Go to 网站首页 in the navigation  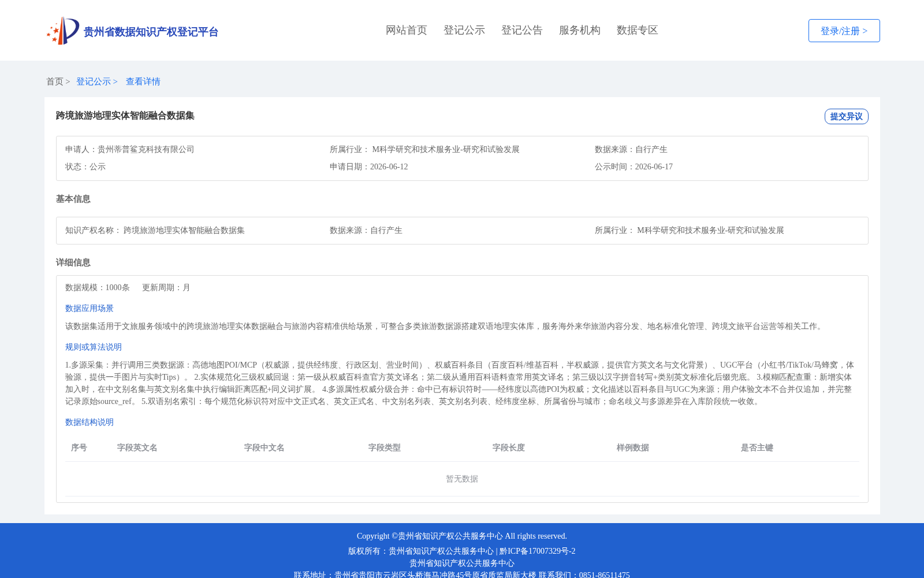coord(407,30)
